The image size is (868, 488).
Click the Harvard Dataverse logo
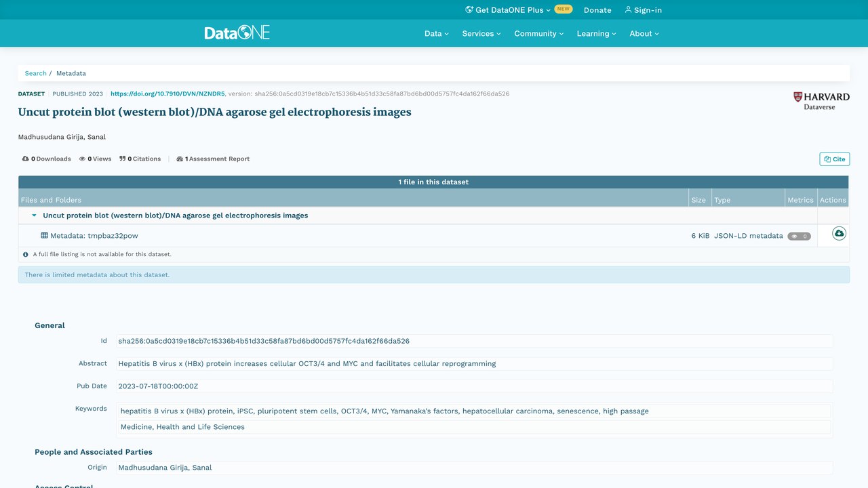point(821,101)
